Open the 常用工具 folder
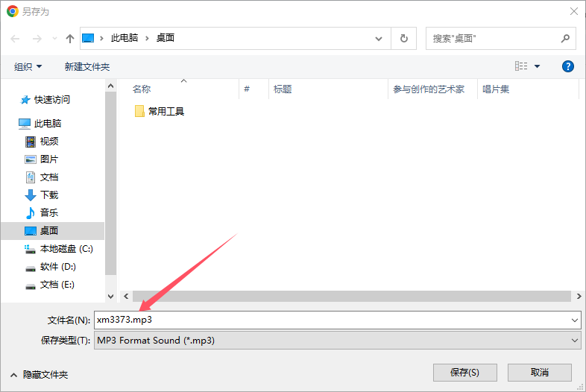Screen dimensions: 586x392 click(x=166, y=111)
